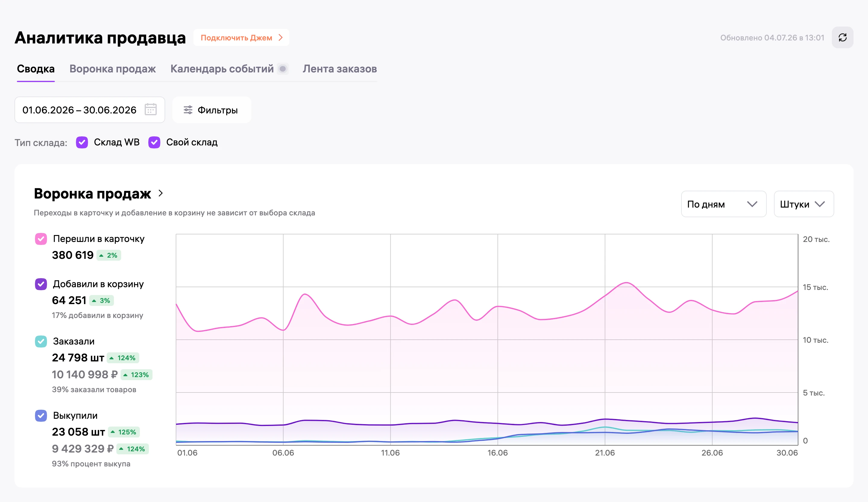Open the Лента заказов tab

click(x=340, y=68)
